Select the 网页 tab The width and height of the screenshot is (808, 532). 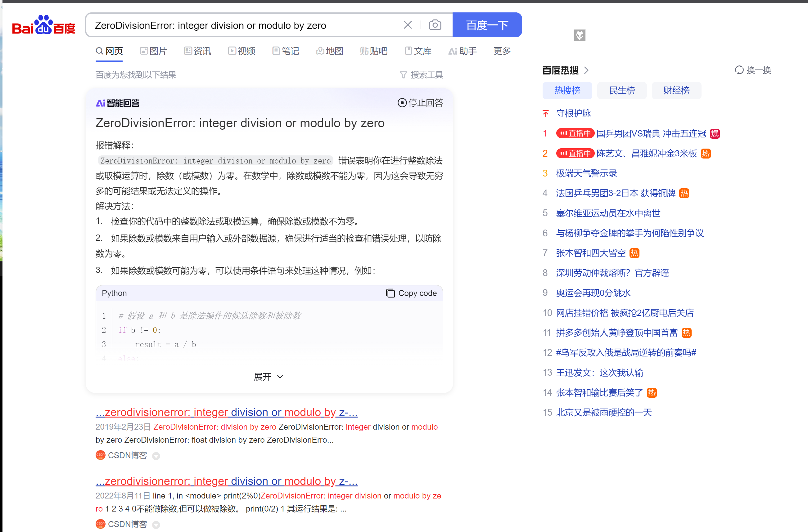[x=109, y=51]
